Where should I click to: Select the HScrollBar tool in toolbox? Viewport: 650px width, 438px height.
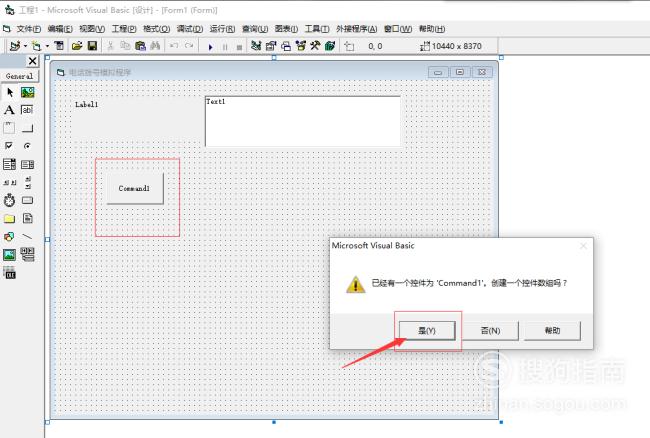(10, 182)
